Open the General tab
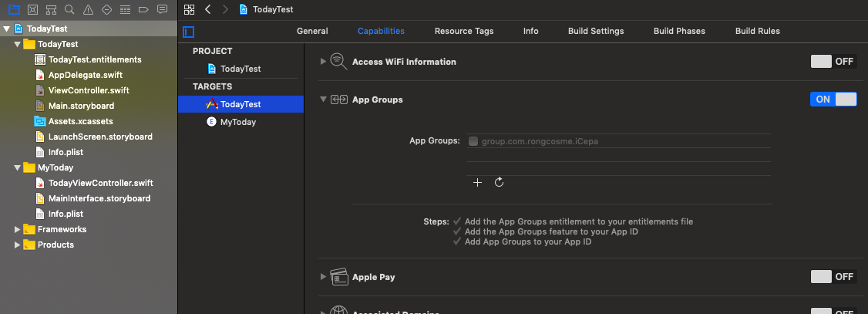868x314 pixels. (x=312, y=32)
